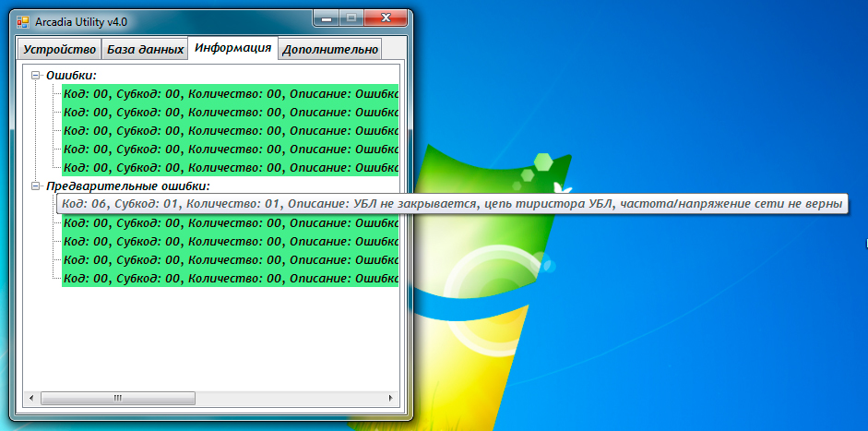This screenshot has width=868, height=431.
Task: Collapse the Ошибки tree node
Action: [35, 76]
